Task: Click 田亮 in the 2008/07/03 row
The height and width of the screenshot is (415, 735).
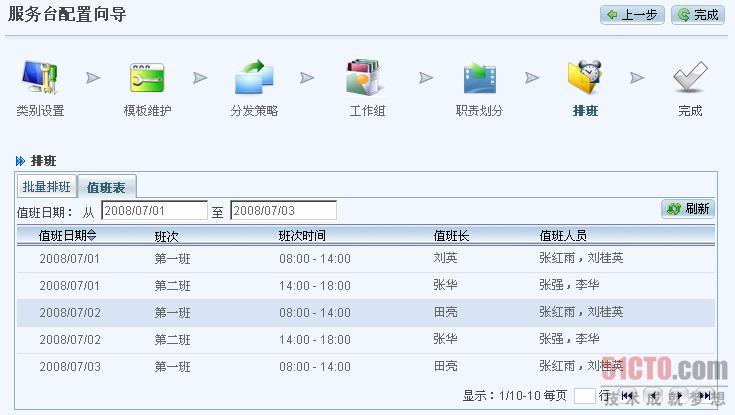Action: [x=445, y=366]
